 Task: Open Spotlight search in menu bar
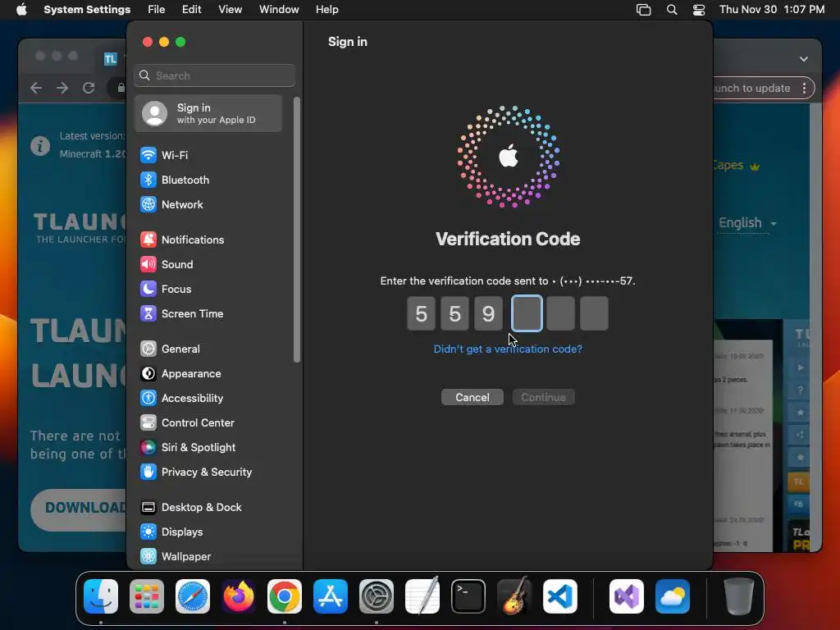[672, 10]
